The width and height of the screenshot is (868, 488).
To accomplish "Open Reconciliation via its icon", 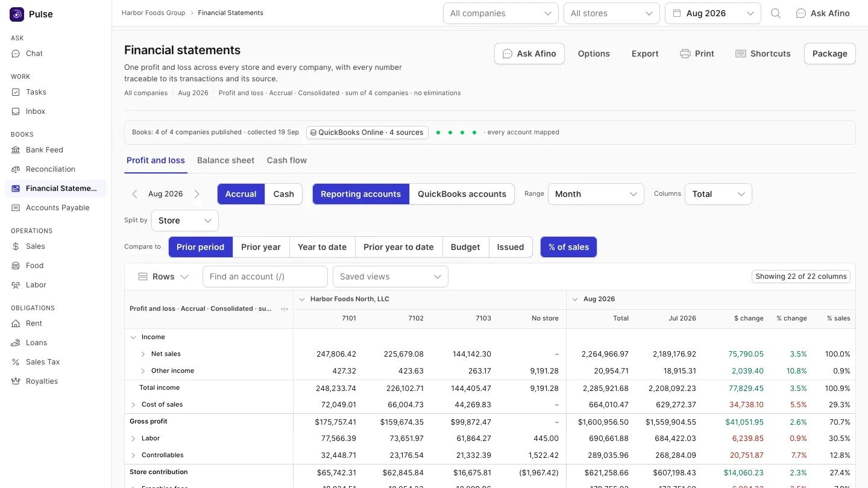I will tap(16, 169).
